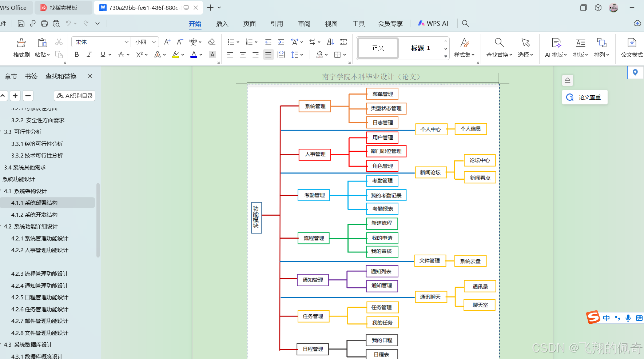
Task: Toggle italic formatting
Action: 89,55
